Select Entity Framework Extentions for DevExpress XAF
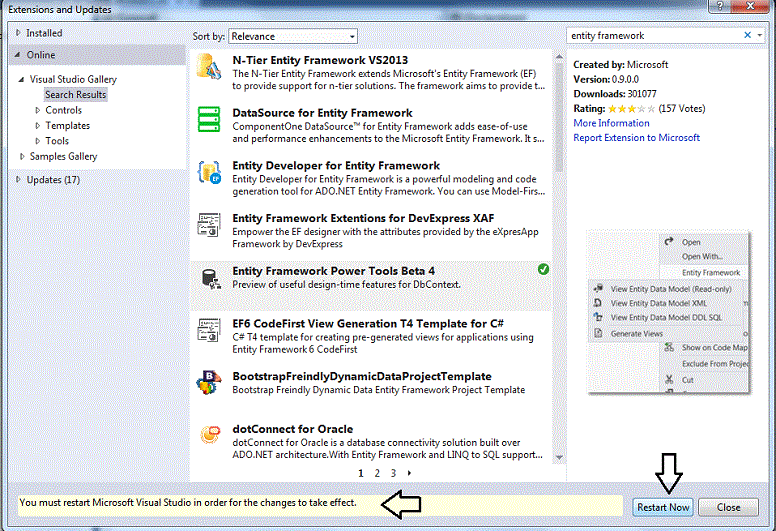Screen dimensions: 776x531 pos(363,218)
